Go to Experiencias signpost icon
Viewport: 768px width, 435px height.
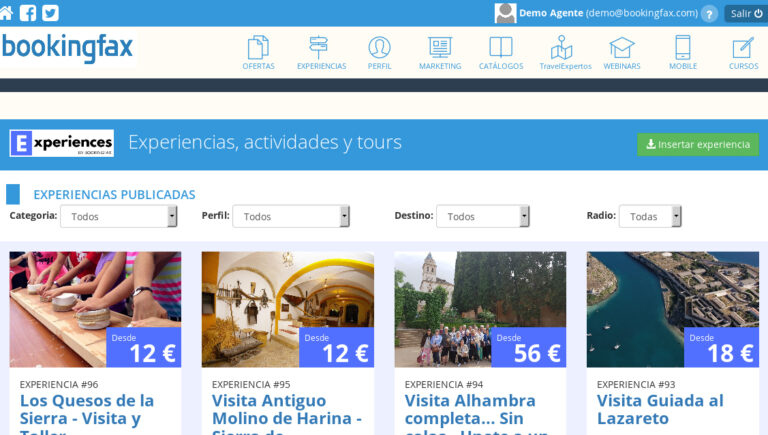pyautogui.click(x=320, y=48)
